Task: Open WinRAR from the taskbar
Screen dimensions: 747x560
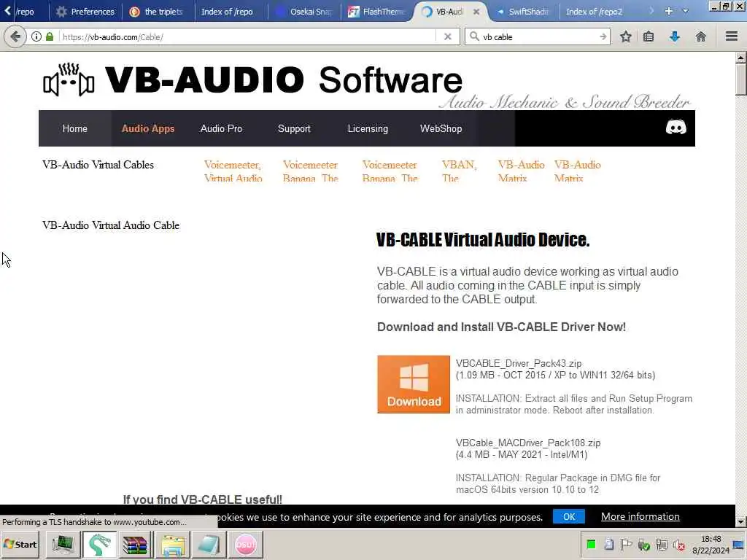Action: point(135,544)
